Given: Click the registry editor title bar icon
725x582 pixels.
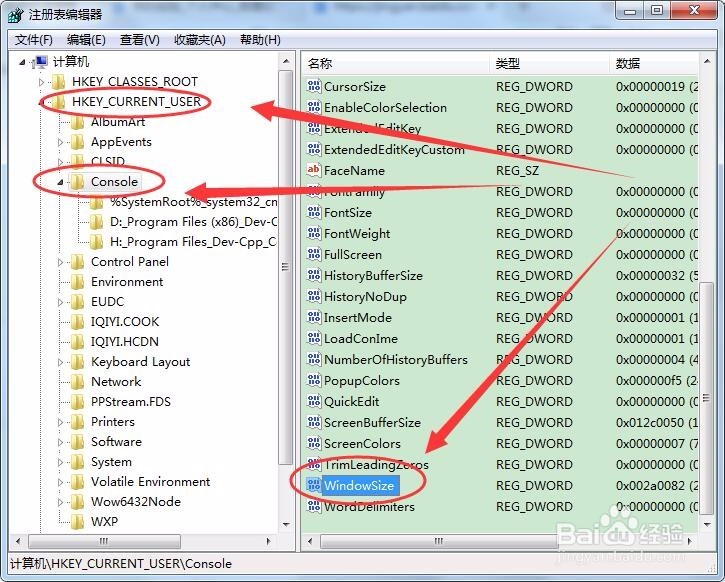Looking at the screenshot, I should pyautogui.click(x=15, y=14).
